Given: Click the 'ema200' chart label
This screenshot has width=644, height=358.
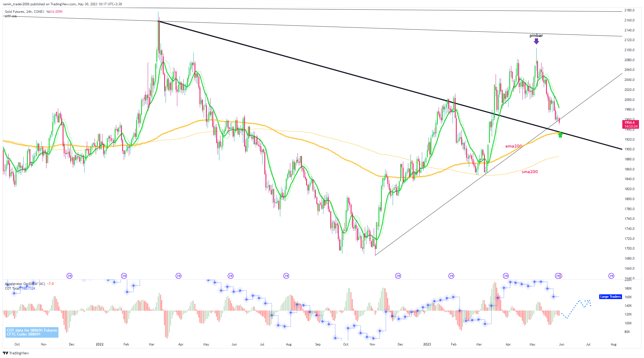Looking at the screenshot, I should pyautogui.click(x=514, y=146).
